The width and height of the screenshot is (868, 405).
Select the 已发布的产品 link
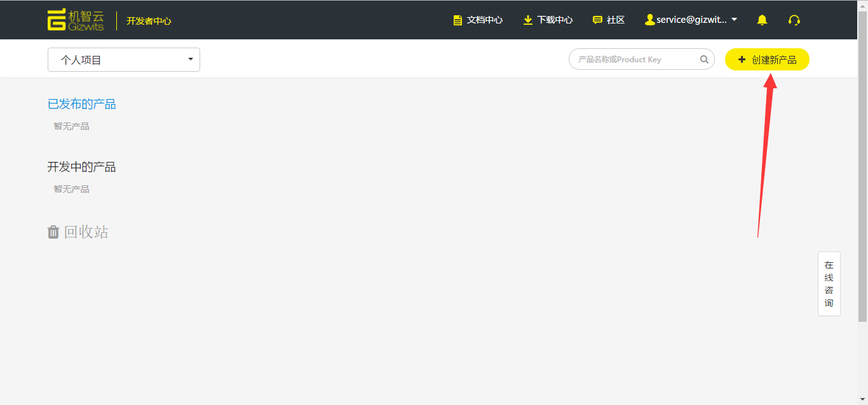(81, 103)
